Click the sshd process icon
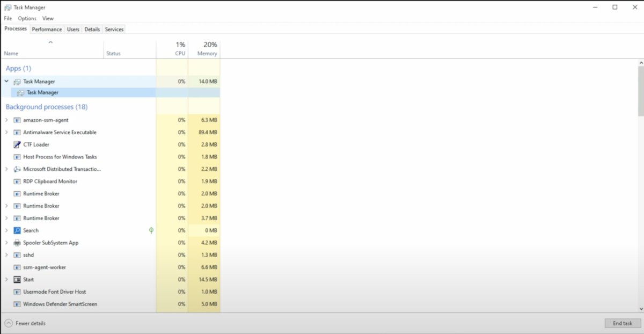644x334 pixels. pyautogui.click(x=17, y=255)
